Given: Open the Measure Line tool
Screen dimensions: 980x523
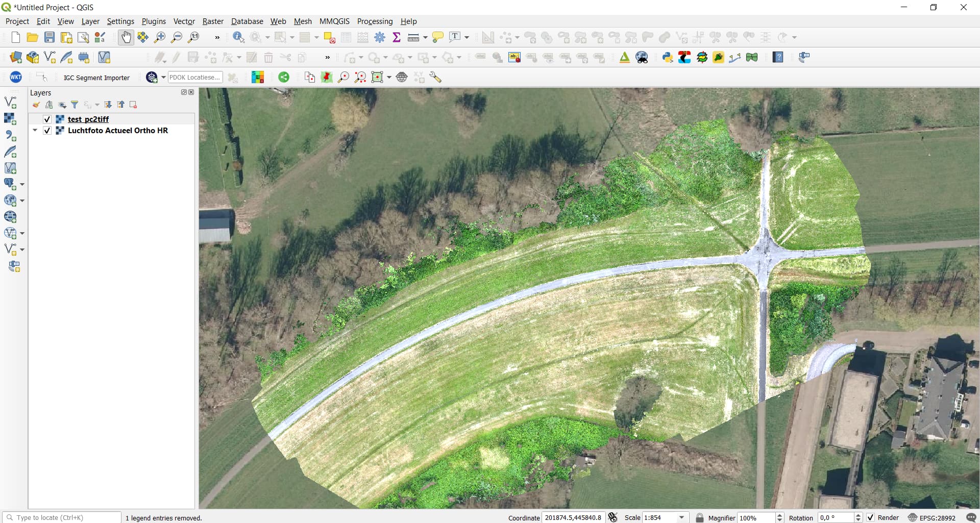Looking at the screenshot, I should click(413, 37).
